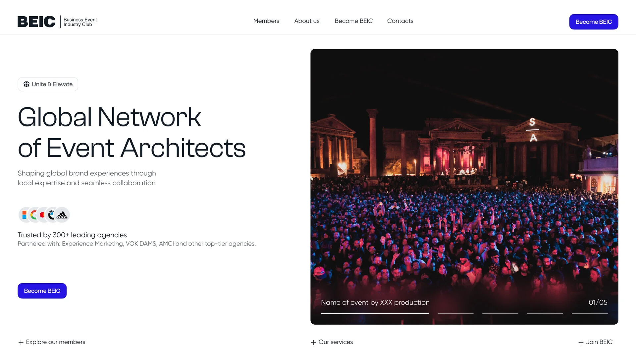Click the Become BEIC button below the hero text
This screenshot has width=636, height=364.
click(42, 291)
